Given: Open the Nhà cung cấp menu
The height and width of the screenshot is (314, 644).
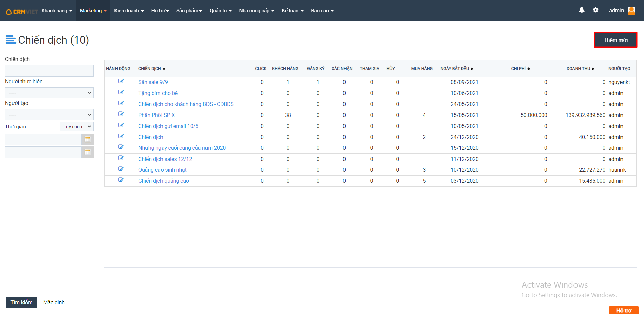Looking at the screenshot, I should tap(257, 11).
